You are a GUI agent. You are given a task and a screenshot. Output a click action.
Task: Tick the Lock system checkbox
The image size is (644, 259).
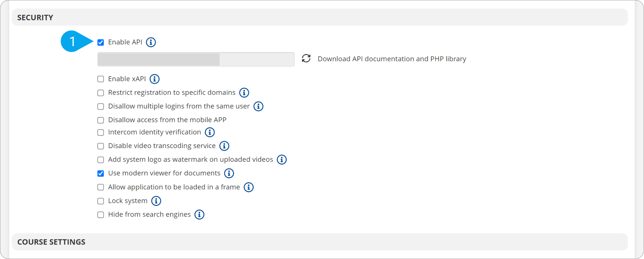coord(101,201)
